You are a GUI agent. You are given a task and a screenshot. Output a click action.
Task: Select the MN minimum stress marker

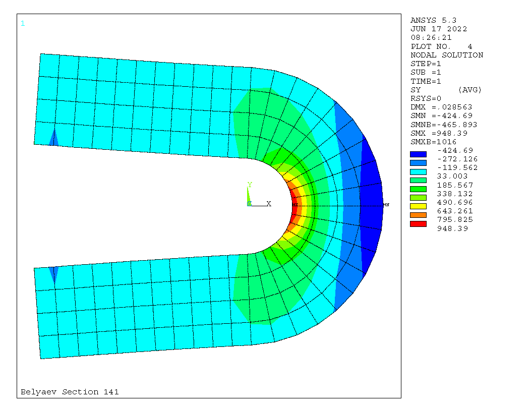[386, 205]
